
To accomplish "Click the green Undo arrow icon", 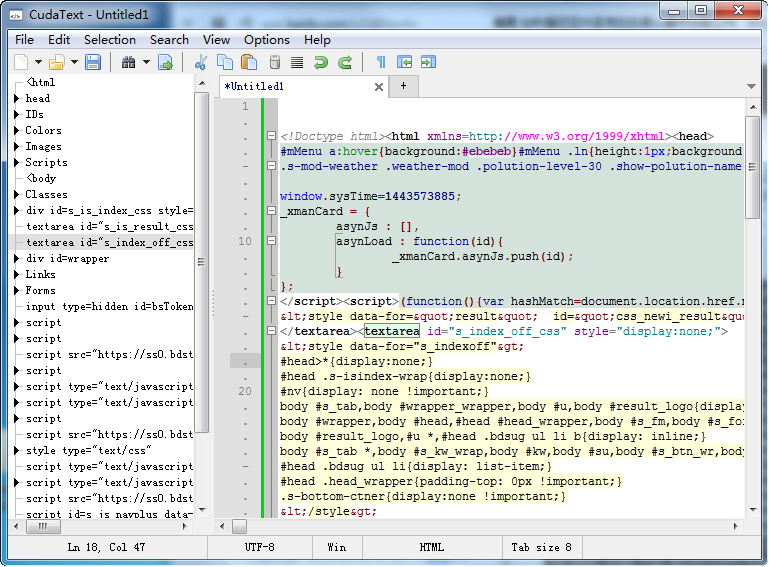I will pyautogui.click(x=321, y=63).
